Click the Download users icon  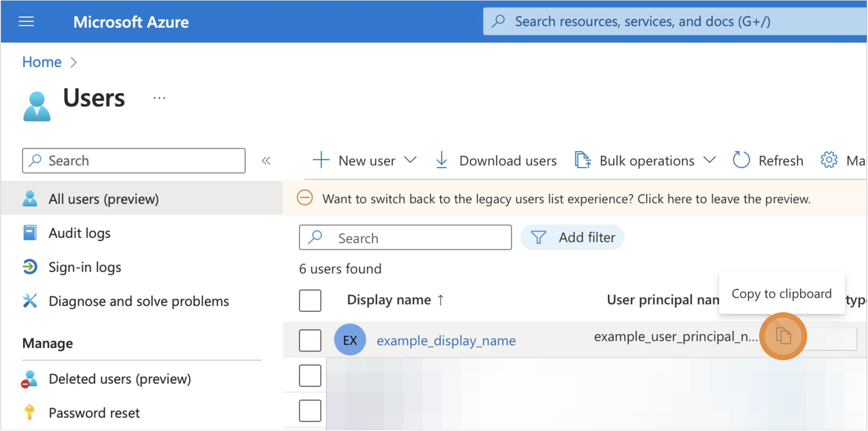point(441,161)
